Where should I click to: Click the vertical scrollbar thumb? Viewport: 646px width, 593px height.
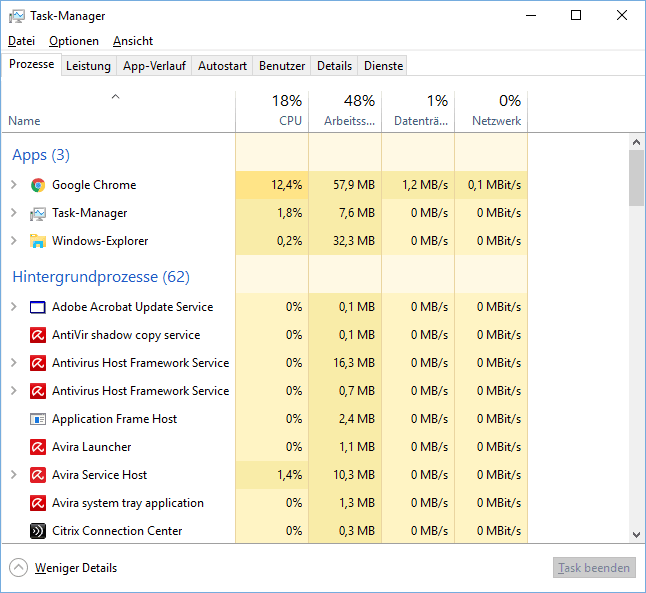coord(637,178)
